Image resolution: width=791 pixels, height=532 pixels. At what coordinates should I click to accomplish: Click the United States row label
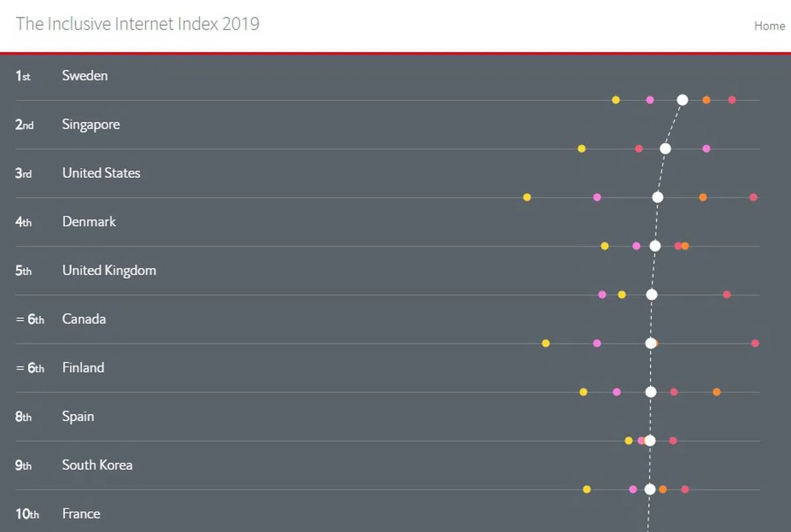click(101, 173)
